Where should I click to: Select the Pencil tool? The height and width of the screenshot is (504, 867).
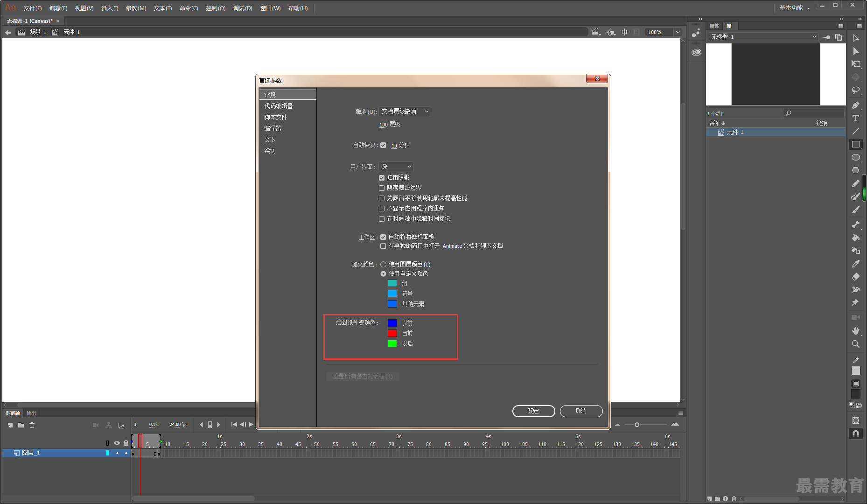pyautogui.click(x=856, y=183)
